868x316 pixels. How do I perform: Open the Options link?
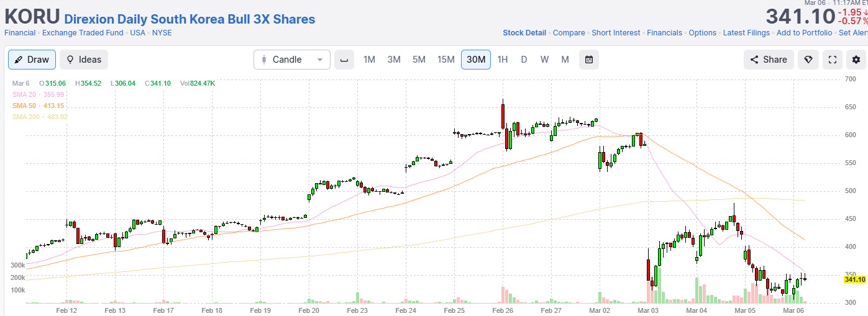pyautogui.click(x=702, y=33)
